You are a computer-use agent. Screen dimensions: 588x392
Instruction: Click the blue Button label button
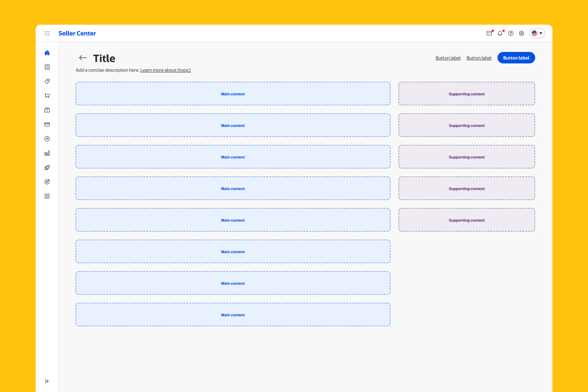click(516, 58)
